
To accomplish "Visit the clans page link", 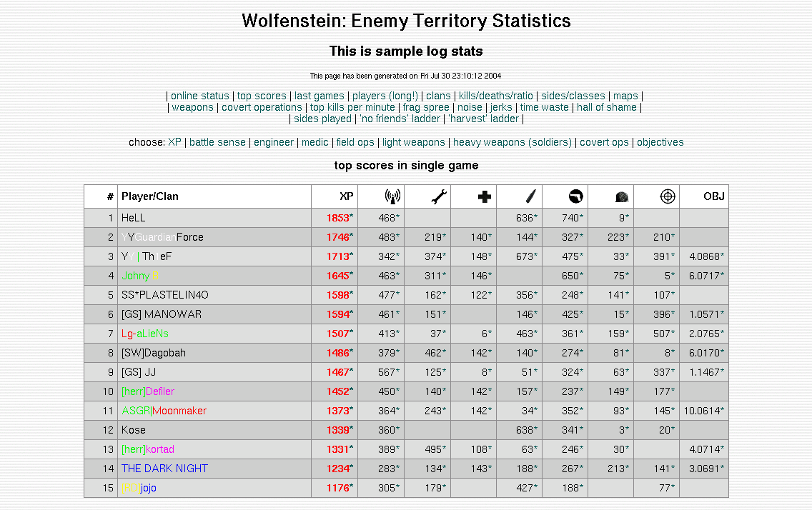I will click(x=438, y=96).
